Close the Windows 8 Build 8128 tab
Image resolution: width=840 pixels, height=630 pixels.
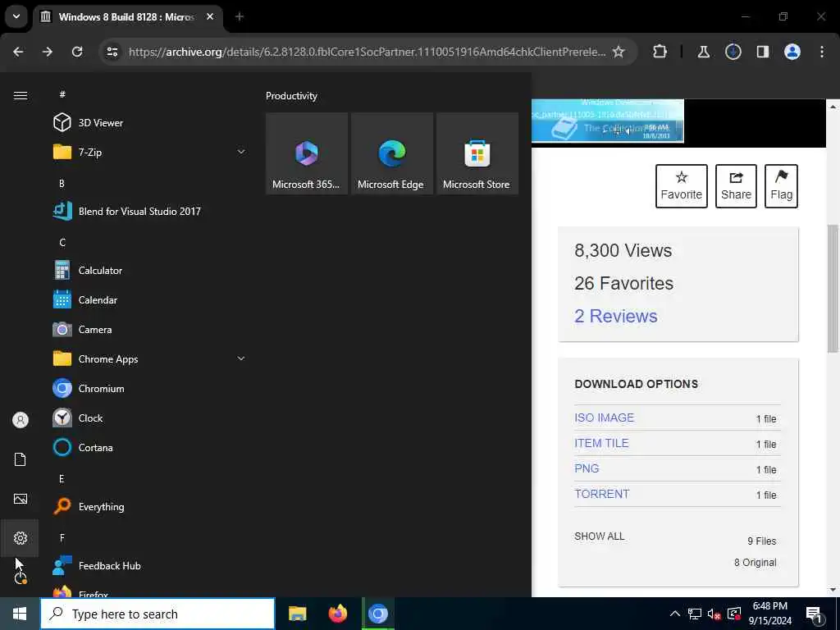210,16
